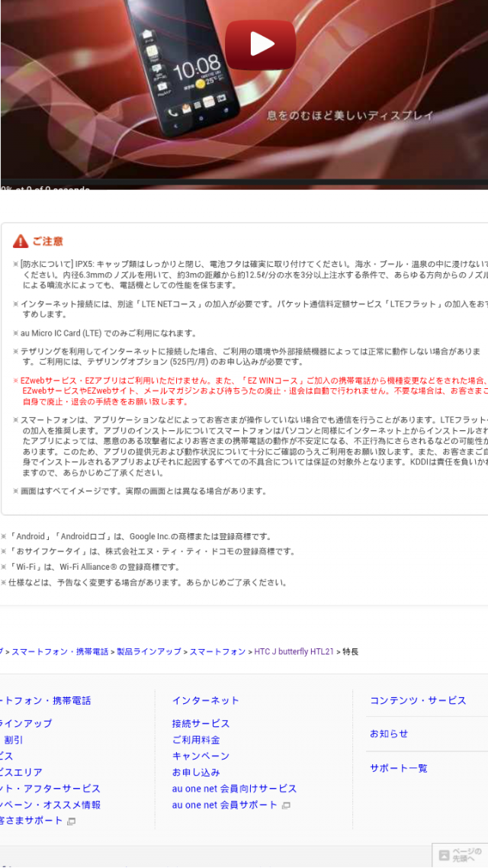
Task: Open お知らせ footer link
Action: click(x=388, y=734)
